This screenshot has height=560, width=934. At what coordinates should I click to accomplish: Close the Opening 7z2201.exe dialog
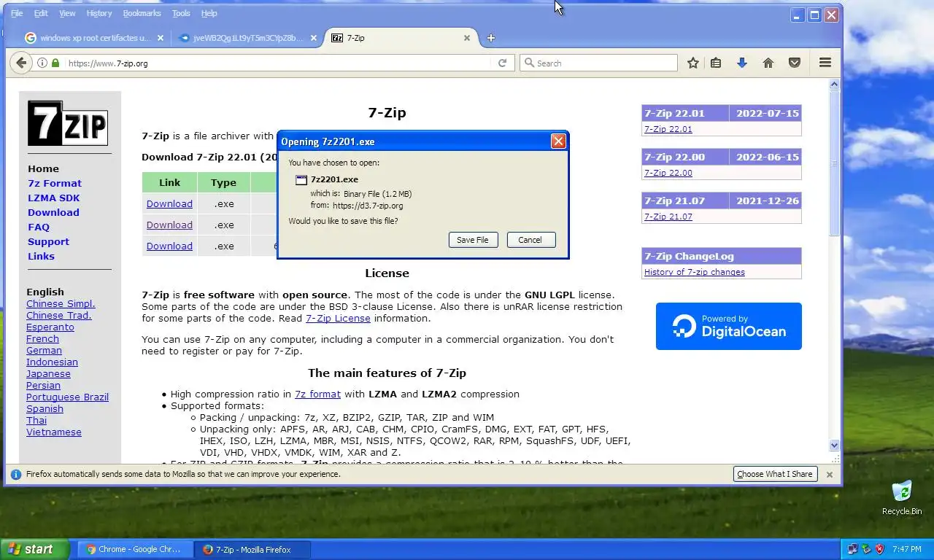click(558, 141)
